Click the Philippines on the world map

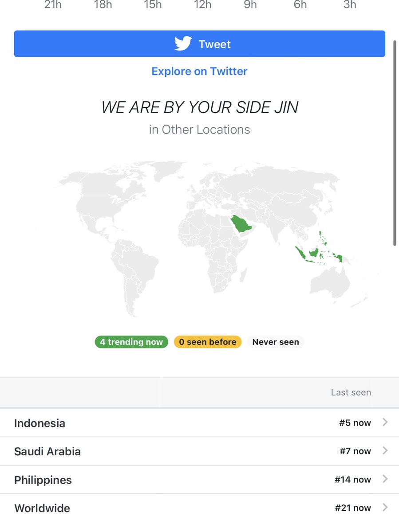pyautogui.click(x=323, y=238)
